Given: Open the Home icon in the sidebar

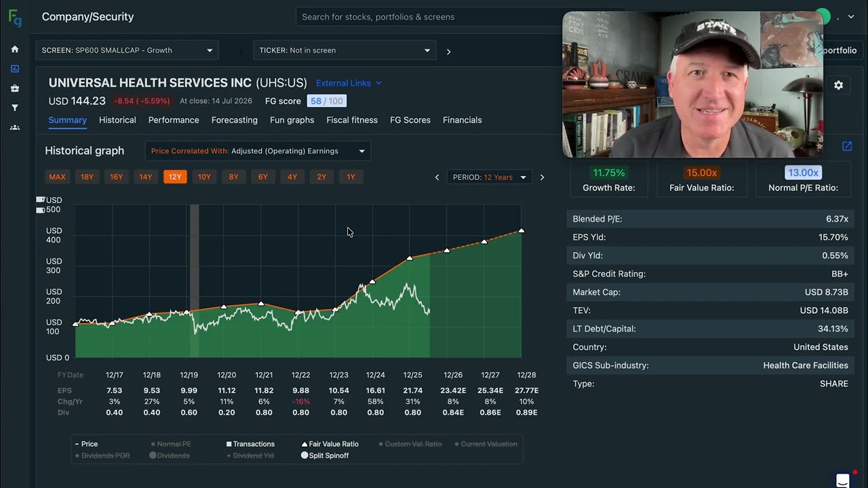Looking at the screenshot, I should 15,49.
